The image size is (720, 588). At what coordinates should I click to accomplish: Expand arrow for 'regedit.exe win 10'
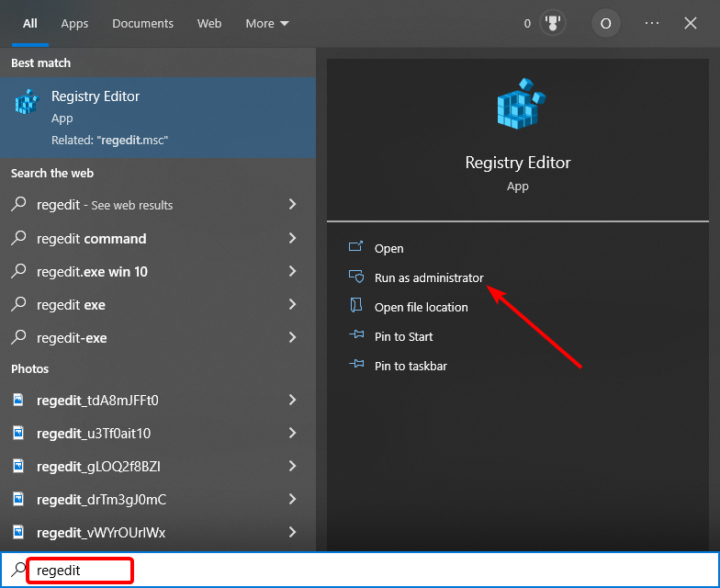click(x=292, y=271)
